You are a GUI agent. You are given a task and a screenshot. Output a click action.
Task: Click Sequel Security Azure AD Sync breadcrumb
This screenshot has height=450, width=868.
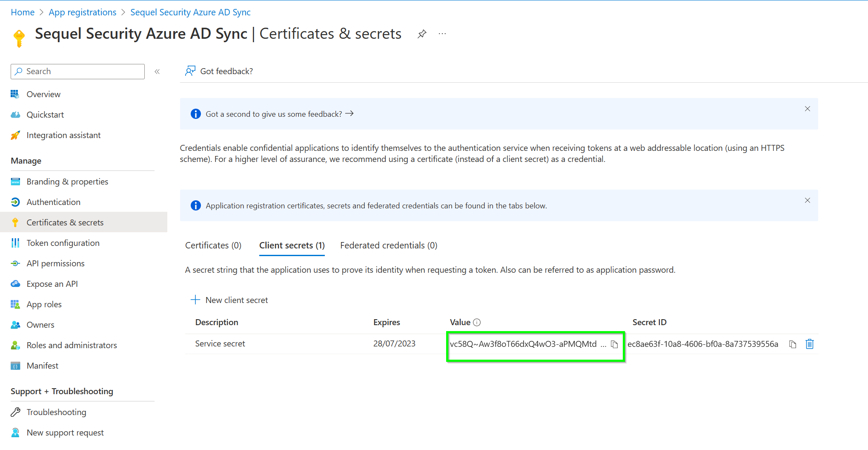tap(190, 12)
